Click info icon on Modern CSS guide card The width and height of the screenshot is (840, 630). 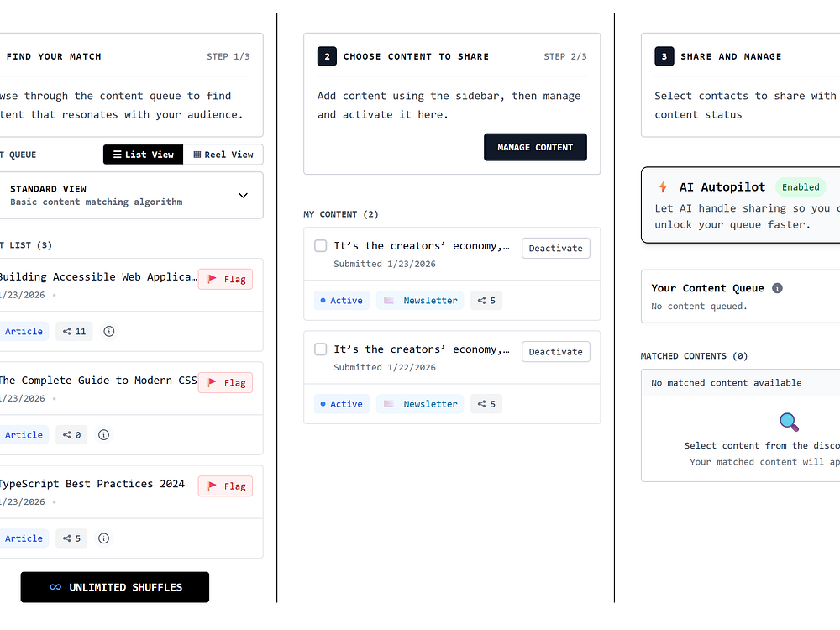pos(104,434)
